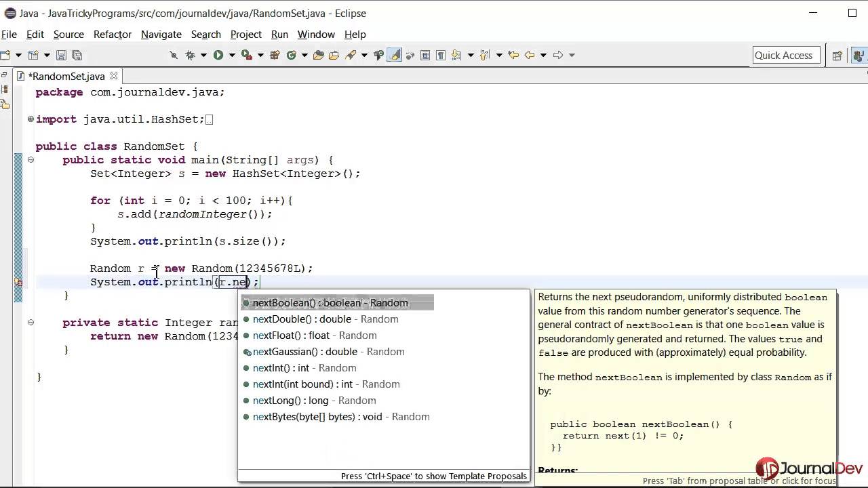Image resolution: width=868 pixels, height=488 pixels.
Task: Select nextInt(int bound) proposal
Action: coord(321,384)
